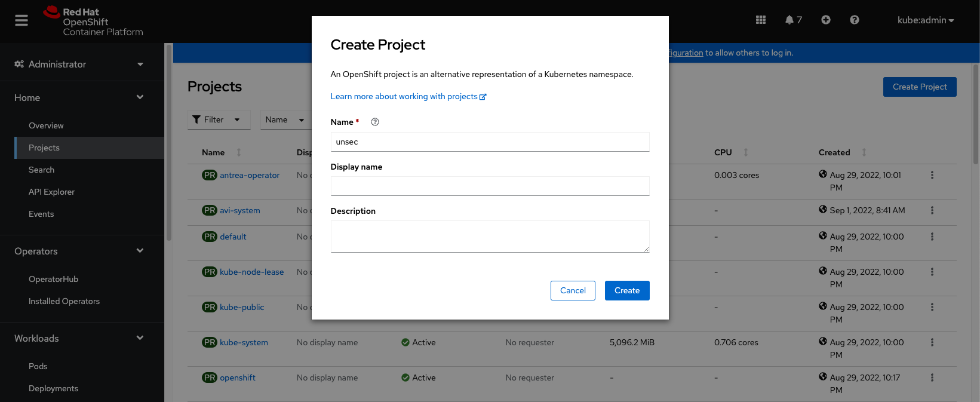The height and width of the screenshot is (402, 980).
Task: Open kebab menu for kube-system row
Action: [932, 342]
